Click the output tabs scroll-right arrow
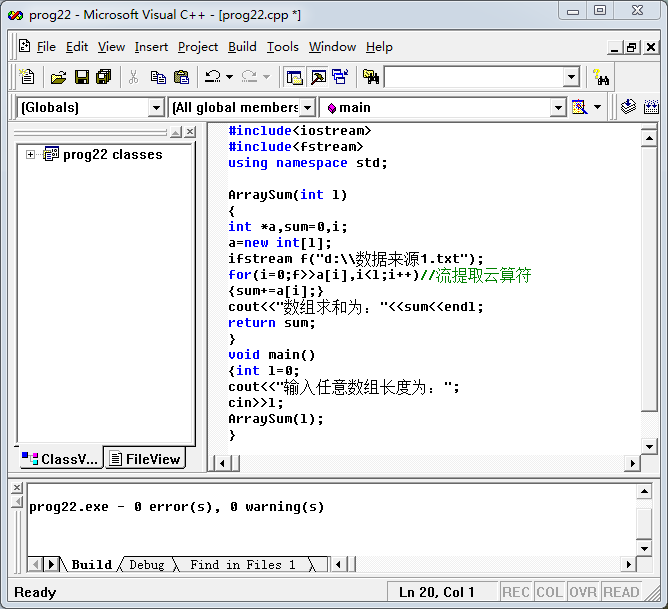 52,565
